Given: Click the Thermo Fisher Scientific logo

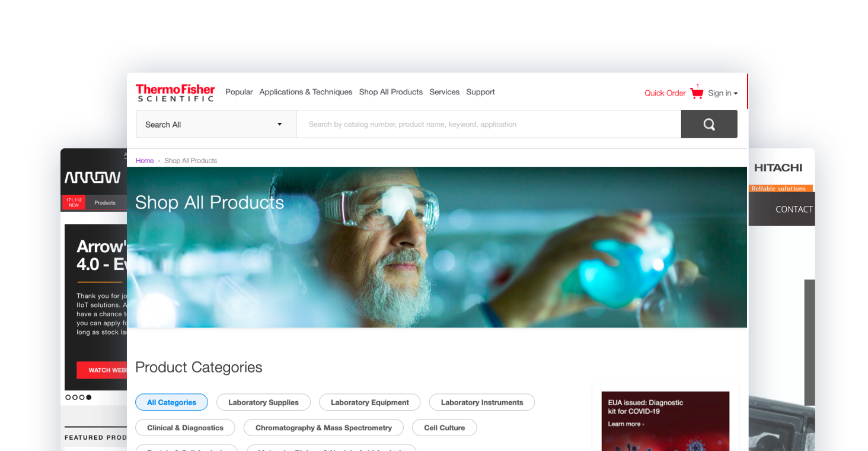Looking at the screenshot, I should (x=175, y=93).
